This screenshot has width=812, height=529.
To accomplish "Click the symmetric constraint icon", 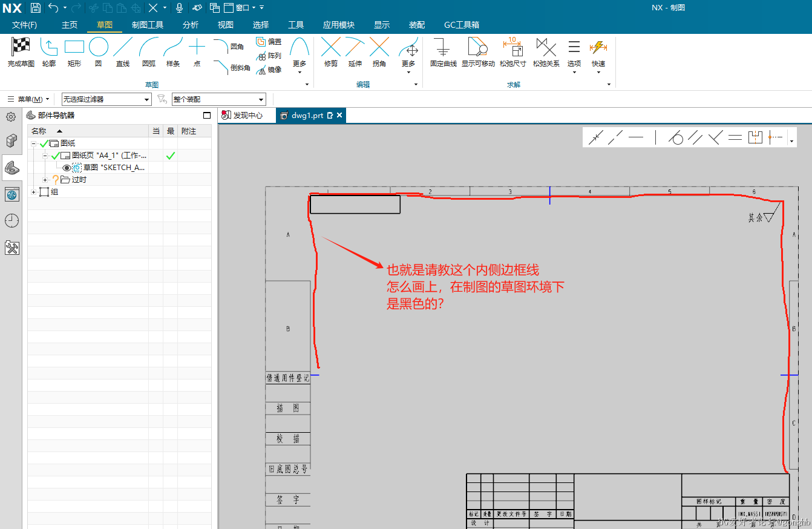I will point(755,137).
